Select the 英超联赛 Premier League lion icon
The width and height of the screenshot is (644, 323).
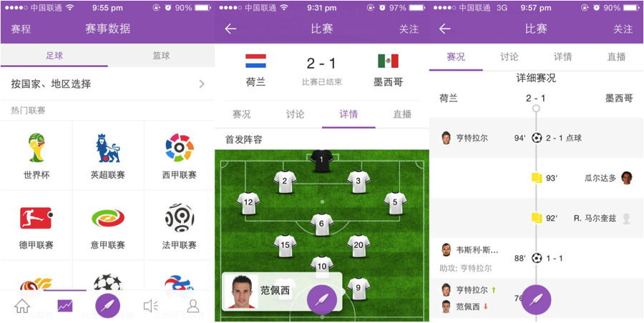tap(107, 148)
